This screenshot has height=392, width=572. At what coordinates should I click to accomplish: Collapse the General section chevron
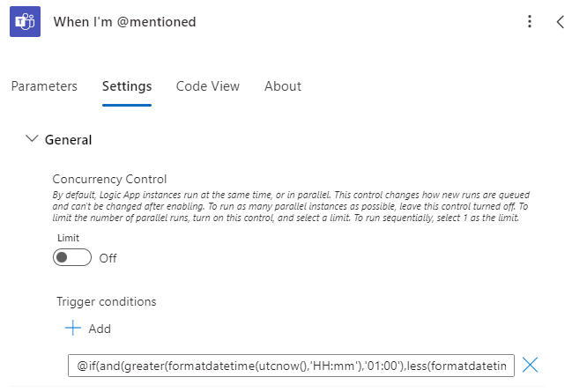click(x=33, y=139)
